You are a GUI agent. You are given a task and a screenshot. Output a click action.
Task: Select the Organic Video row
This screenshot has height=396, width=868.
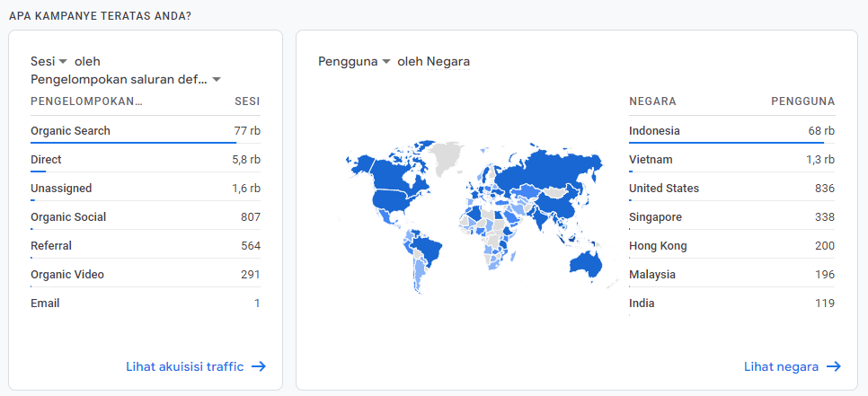tap(146, 274)
